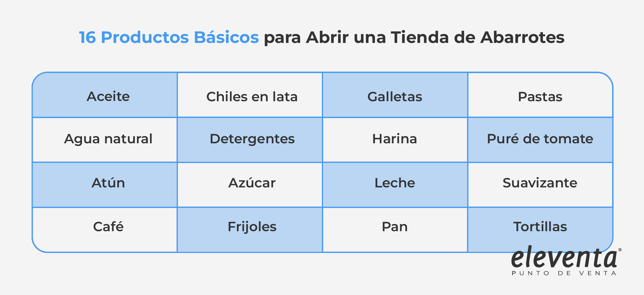Click the Detergentes cell

coord(252,139)
